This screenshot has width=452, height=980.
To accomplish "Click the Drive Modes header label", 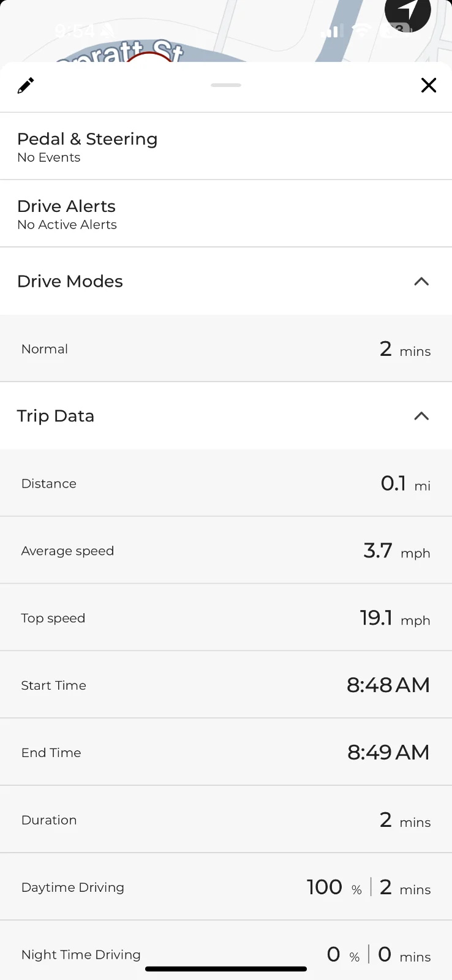I will pyautogui.click(x=70, y=281).
